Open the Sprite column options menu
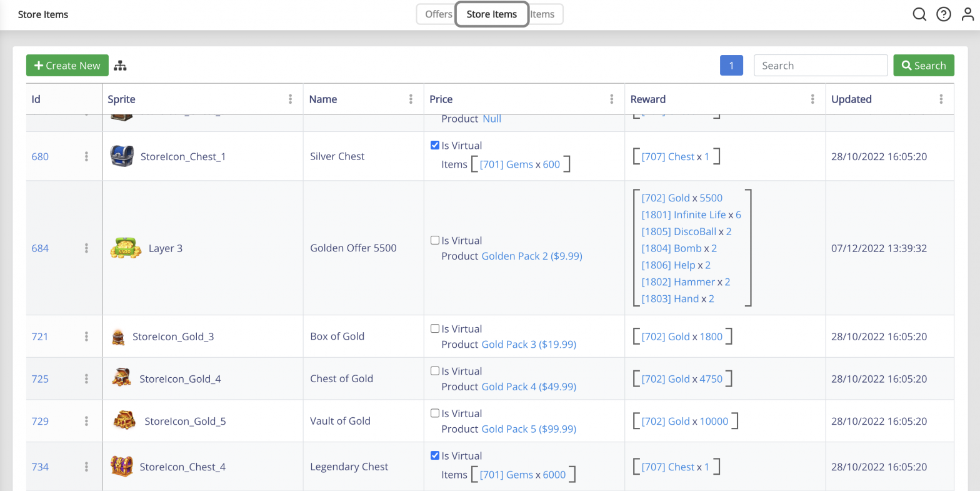Image resolution: width=980 pixels, height=491 pixels. pyautogui.click(x=290, y=99)
